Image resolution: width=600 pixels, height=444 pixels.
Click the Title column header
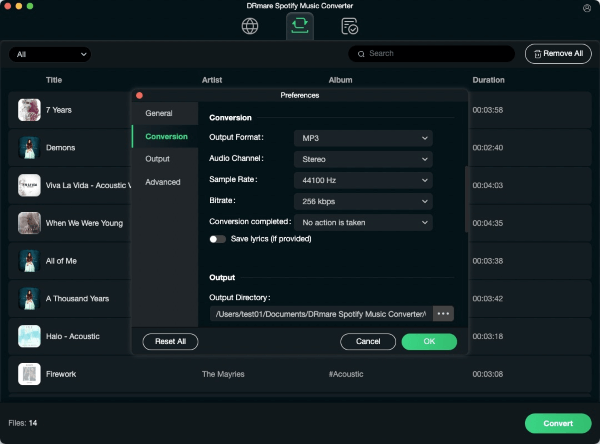[x=54, y=80]
